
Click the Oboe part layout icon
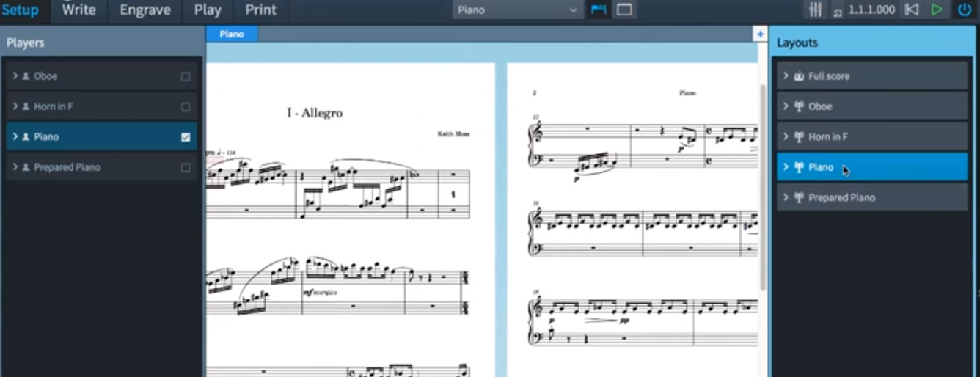point(799,106)
